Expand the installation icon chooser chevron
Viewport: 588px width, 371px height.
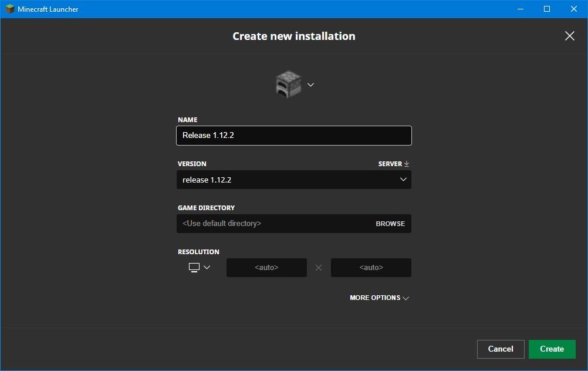(310, 85)
